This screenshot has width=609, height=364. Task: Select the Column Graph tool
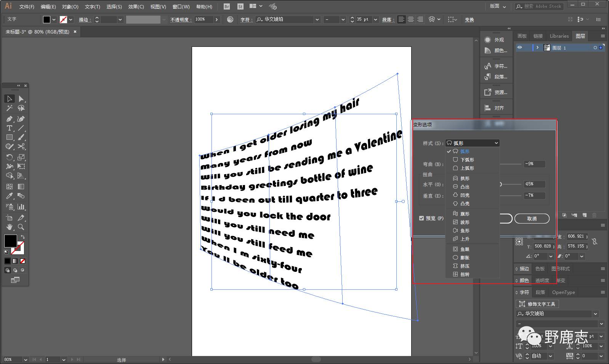click(21, 207)
